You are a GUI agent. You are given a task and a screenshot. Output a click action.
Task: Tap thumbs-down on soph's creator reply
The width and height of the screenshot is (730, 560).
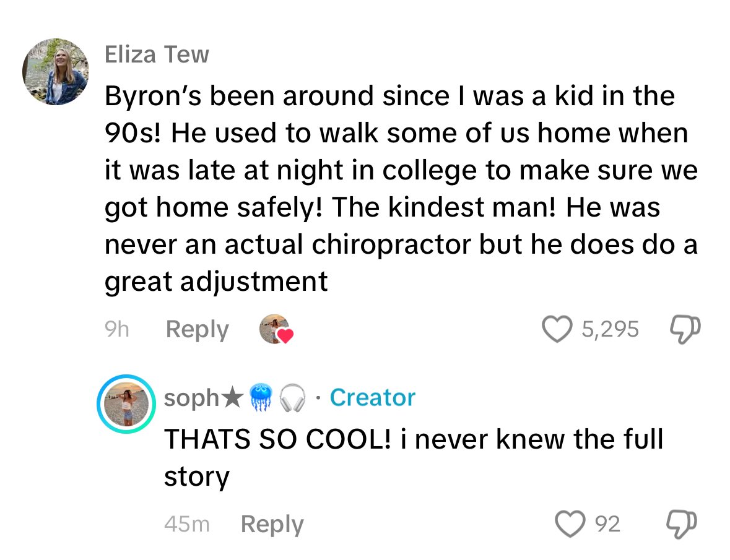click(685, 525)
